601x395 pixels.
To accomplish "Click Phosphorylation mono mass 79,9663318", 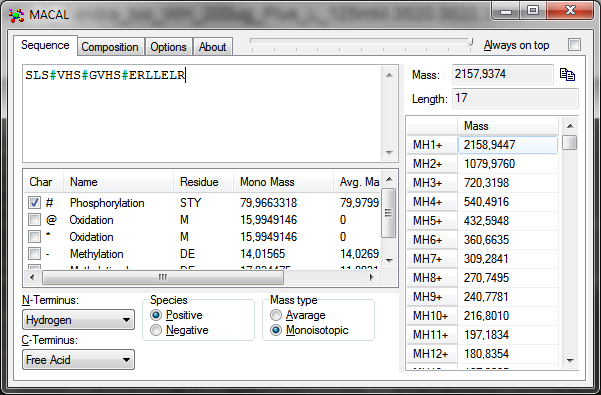I will point(268,203).
